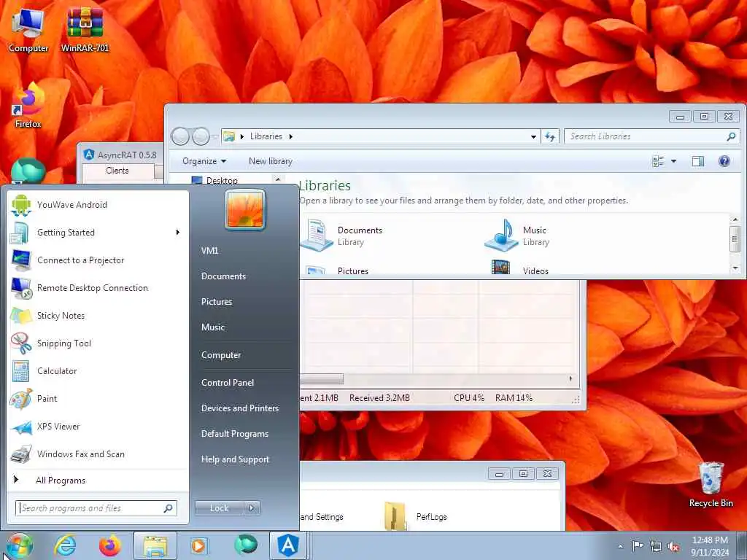Image resolution: width=747 pixels, height=560 pixels.
Task: Open Organize menu in Libraries window
Action: 204,161
